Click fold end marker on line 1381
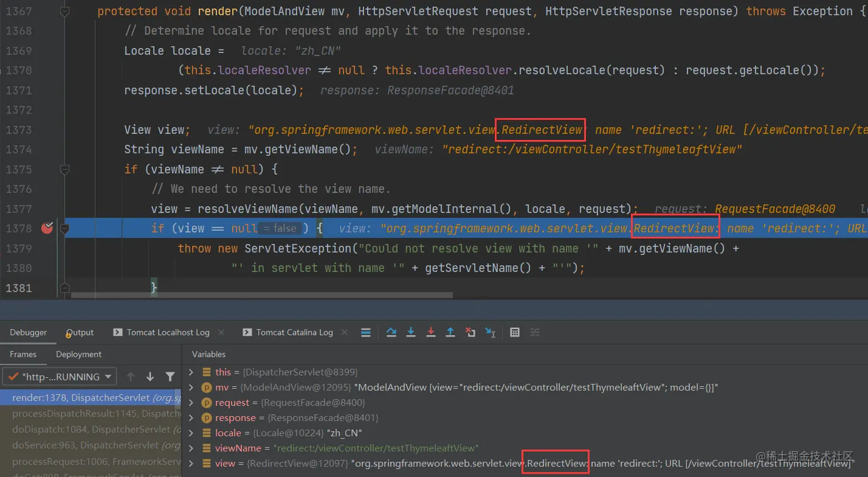 coord(64,288)
